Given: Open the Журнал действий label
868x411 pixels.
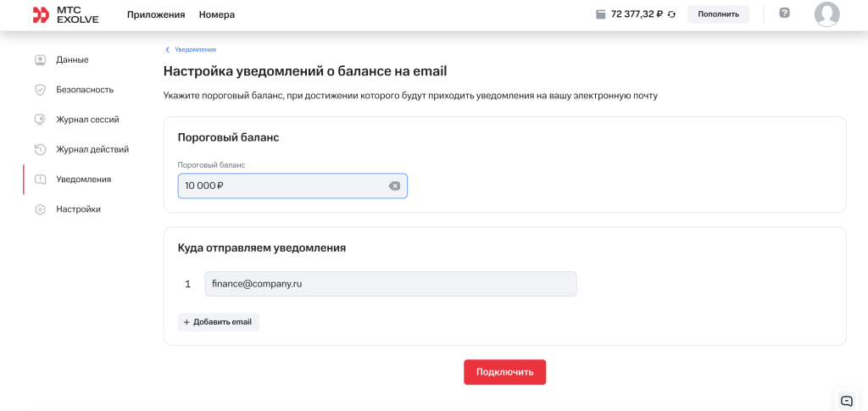Looking at the screenshot, I should [x=92, y=149].
